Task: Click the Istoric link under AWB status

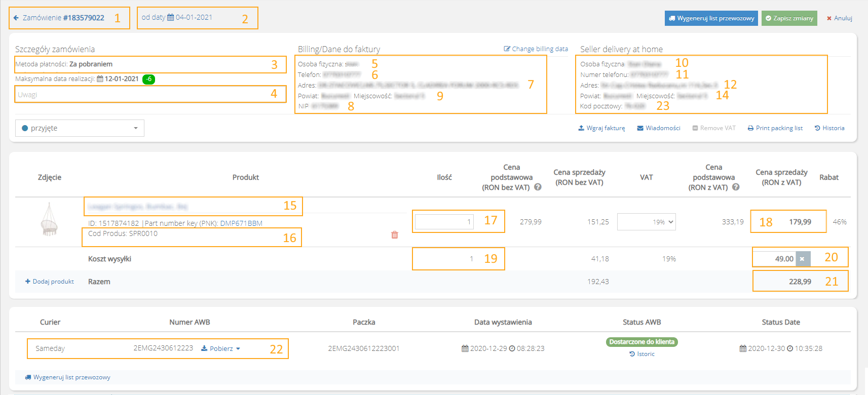Action: 642,354
